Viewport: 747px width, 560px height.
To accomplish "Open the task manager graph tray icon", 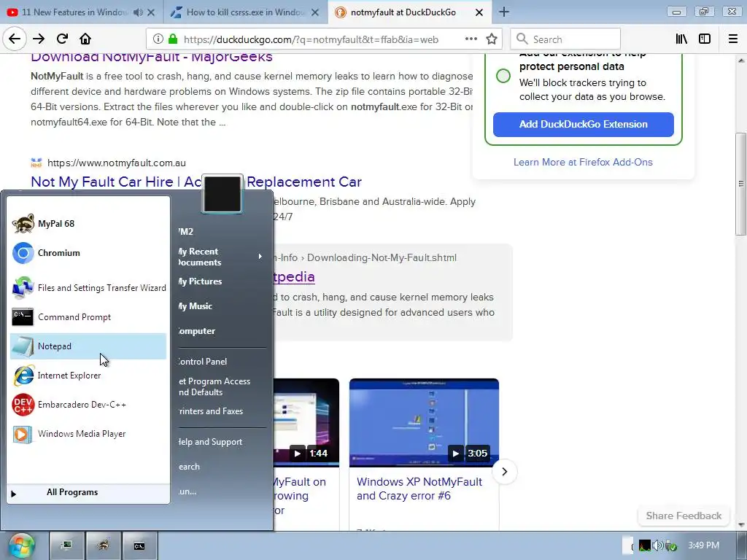I will pos(645,545).
